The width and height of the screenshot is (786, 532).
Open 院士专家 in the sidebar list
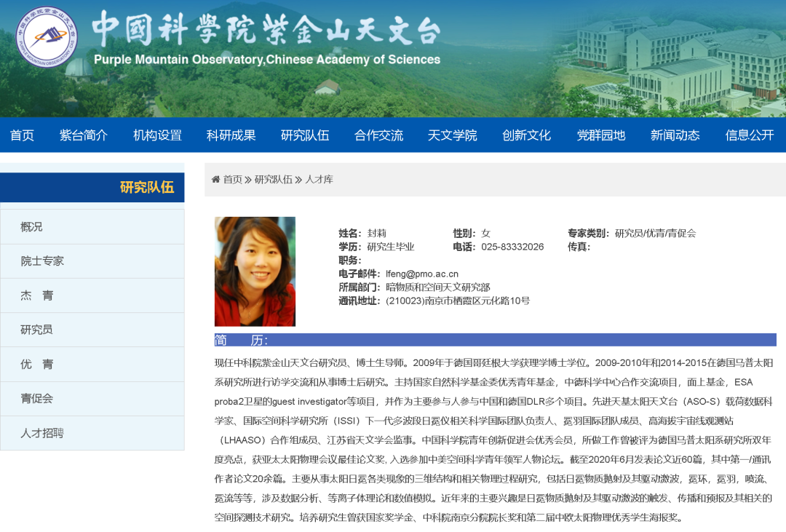[42, 261]
